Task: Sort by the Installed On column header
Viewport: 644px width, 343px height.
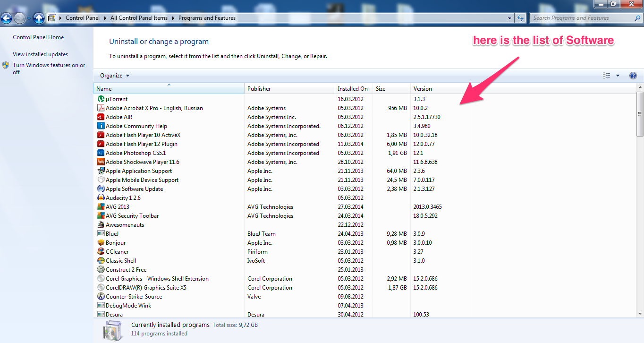Action: [354, 88]
